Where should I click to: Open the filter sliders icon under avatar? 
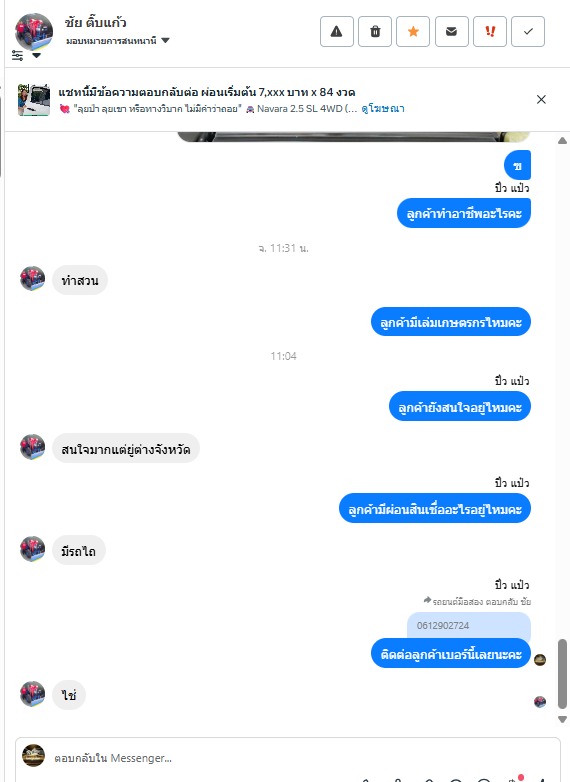[18, 55]
